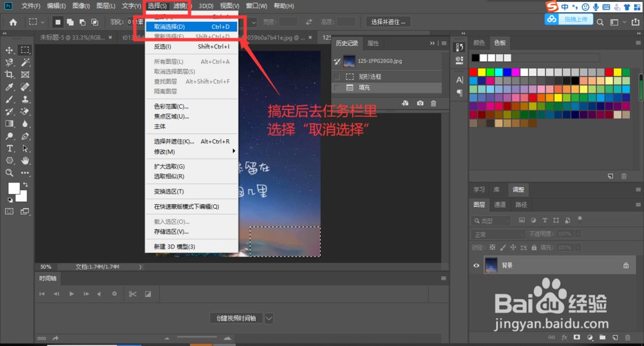Expand the 修改(M) submenu arrow
644x346 pixels.
click(x=234, y=151)
